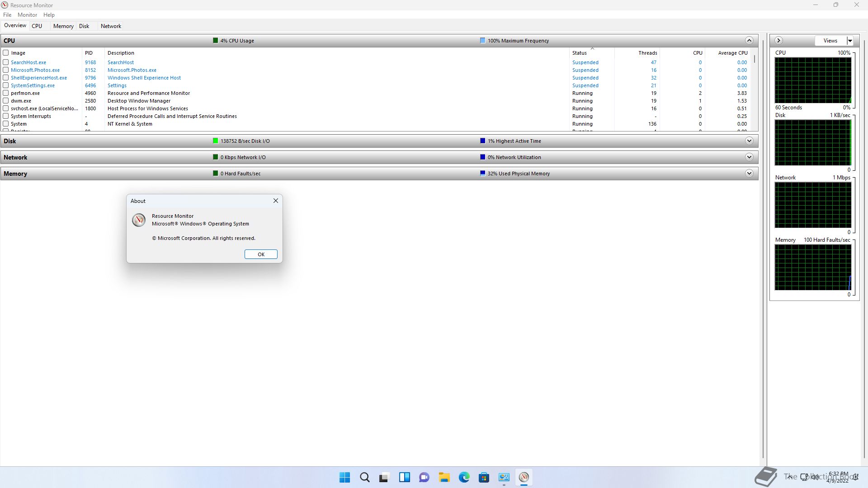Sort by Threads column header

coord(637,53)
